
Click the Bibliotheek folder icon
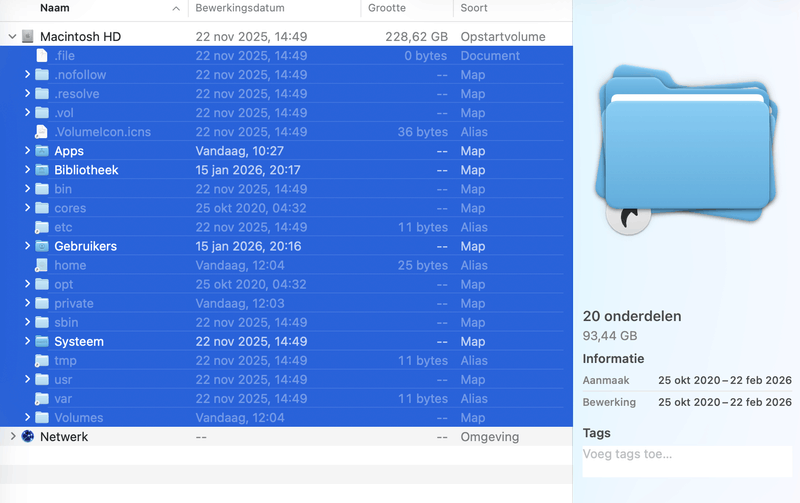(42, 170)
